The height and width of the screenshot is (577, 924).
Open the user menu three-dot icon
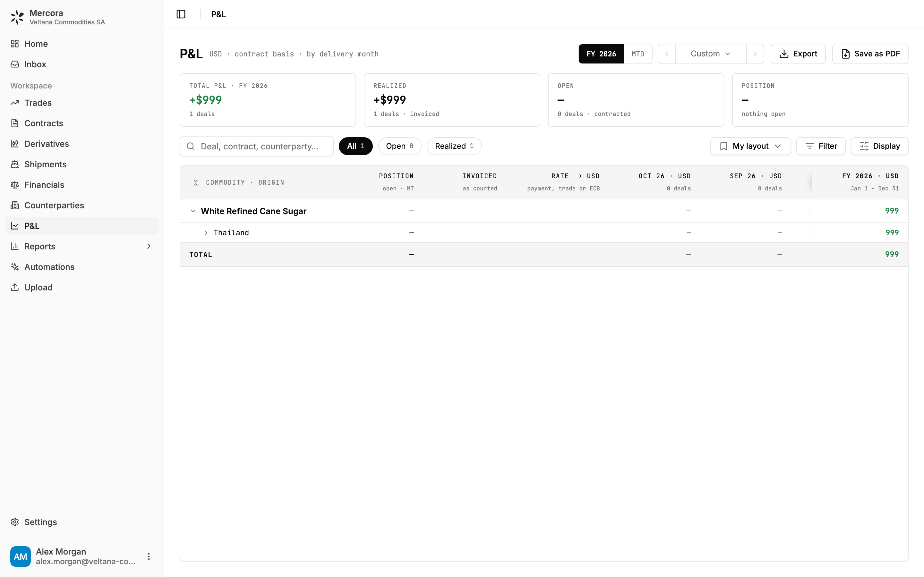pyautogui.click(x=149, y=556)
